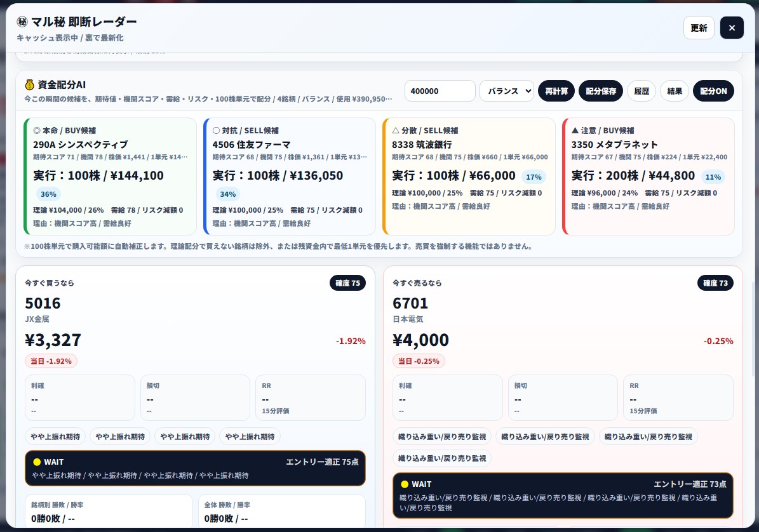This screenshot has height=532, width=759.
Task: Click the 更新 refresh button
Action: point(699,28)
